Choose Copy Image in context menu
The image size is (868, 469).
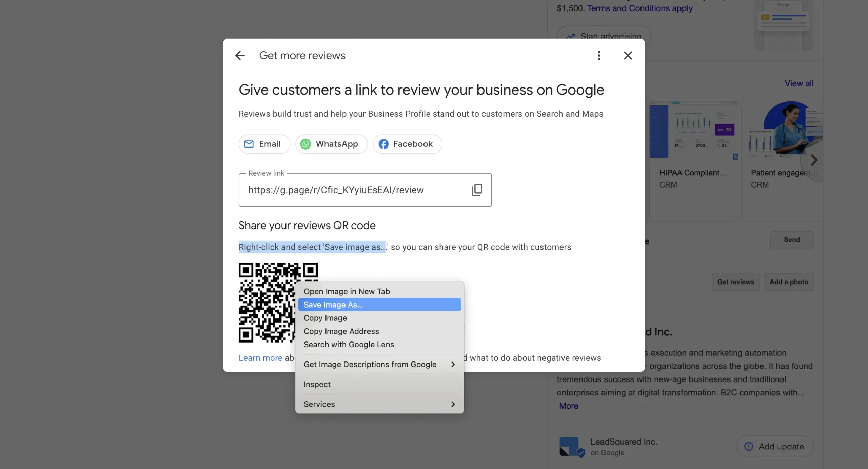tap(379, 318)
